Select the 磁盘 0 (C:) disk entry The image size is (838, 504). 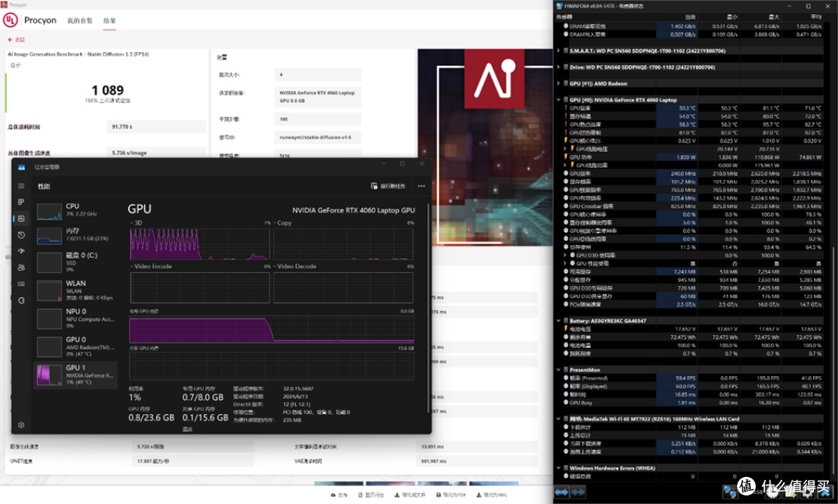point(76,261)
